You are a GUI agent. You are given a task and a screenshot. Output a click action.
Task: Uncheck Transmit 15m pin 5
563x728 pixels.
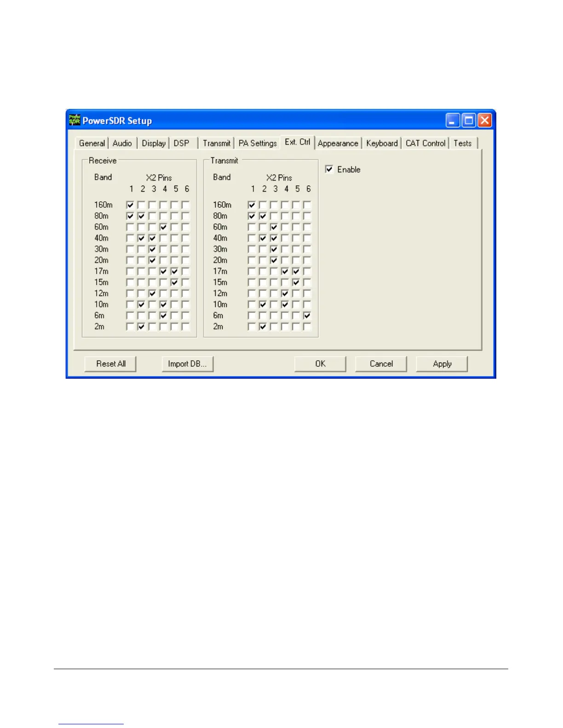tap(296, 282)
